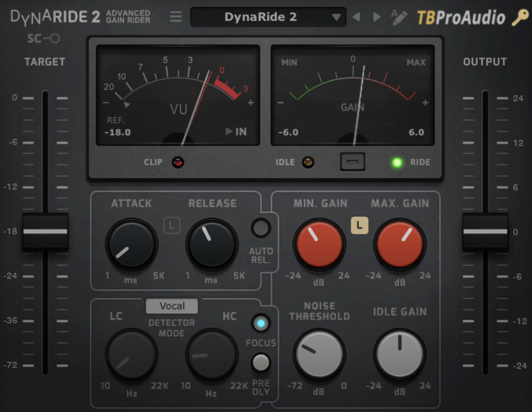Screen dimensions: 532x412
Task: Click the HC high cut knob
Action: (212, 354)
